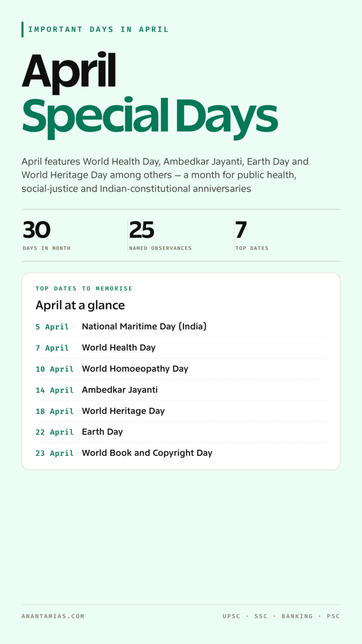The height and width of the screenshot is (644, 362).
Task: Open the ANANTAMIAS.COM footer link
Action: click(53, 616)
